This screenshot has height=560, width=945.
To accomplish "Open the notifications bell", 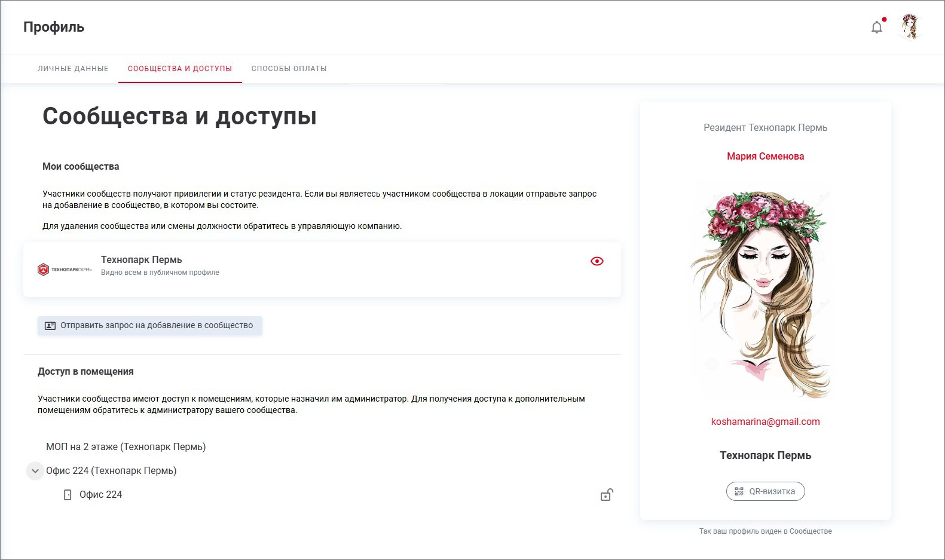I will 876,27.
